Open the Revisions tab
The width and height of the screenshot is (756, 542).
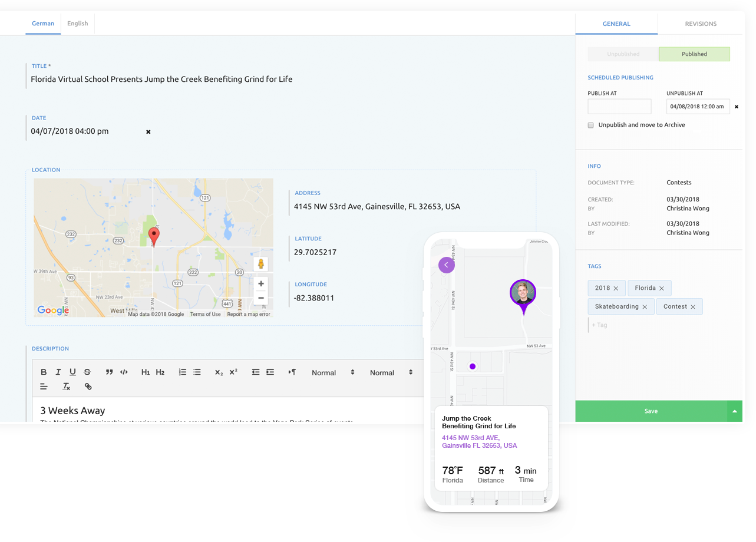coord(701,24)
